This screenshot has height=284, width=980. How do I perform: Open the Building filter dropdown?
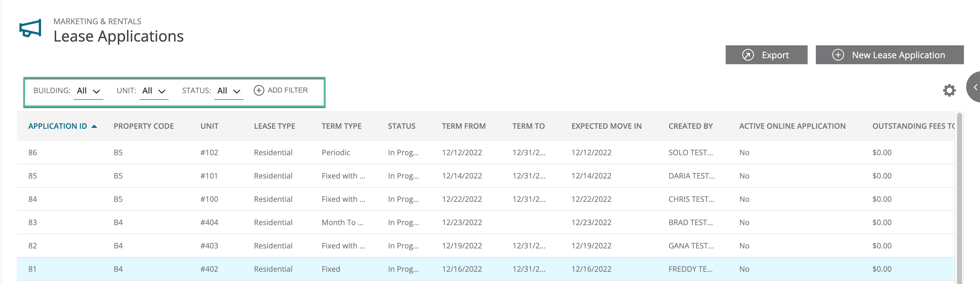click(x=88, y=91)
